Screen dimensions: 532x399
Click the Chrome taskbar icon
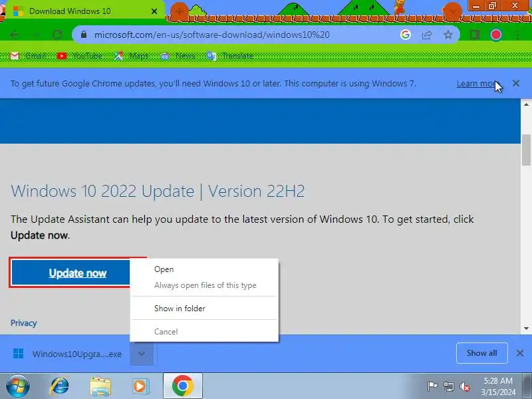point(183,386)
